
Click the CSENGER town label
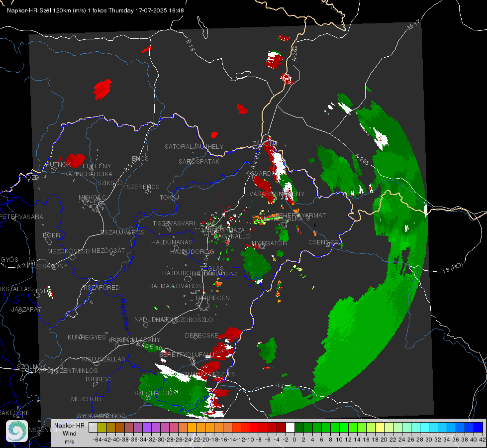(x=324, y=242)
